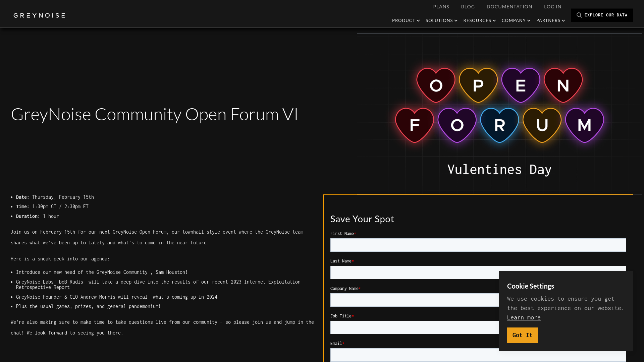The image size is (644, 362).
Task: Expand the Product menu
Action: point(406,20)
